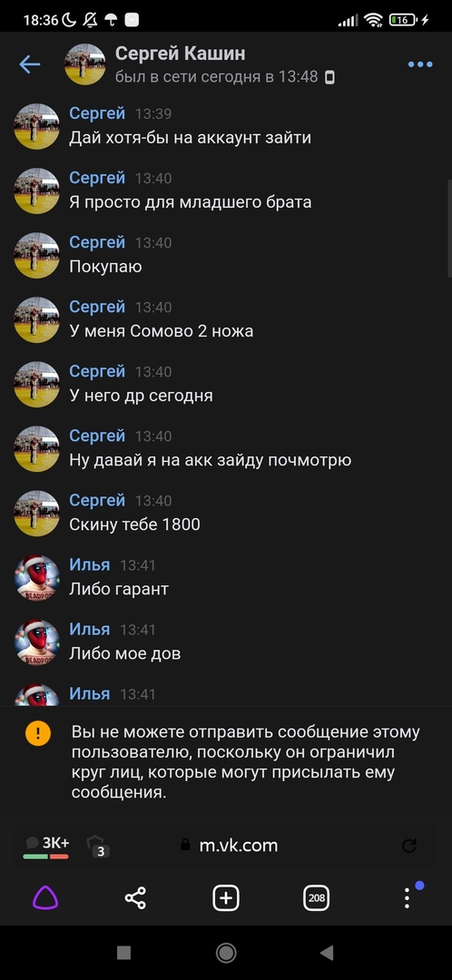Open Сергей Кашин's profile avatar in header
This screenshot has height=980, width=452.
click(85, 64)
